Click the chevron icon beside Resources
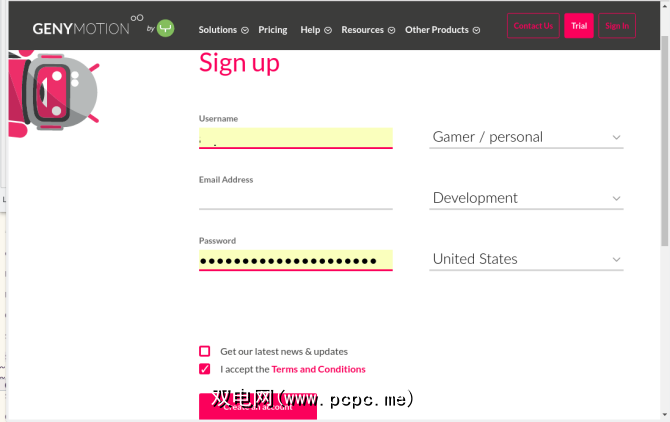The image size is (670, 422). pos(392,30)
